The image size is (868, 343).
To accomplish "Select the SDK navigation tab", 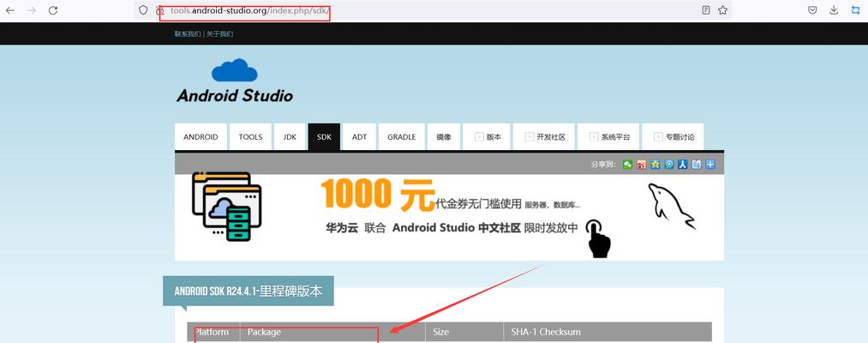I will pyautogui.click(x=324, y=137).
